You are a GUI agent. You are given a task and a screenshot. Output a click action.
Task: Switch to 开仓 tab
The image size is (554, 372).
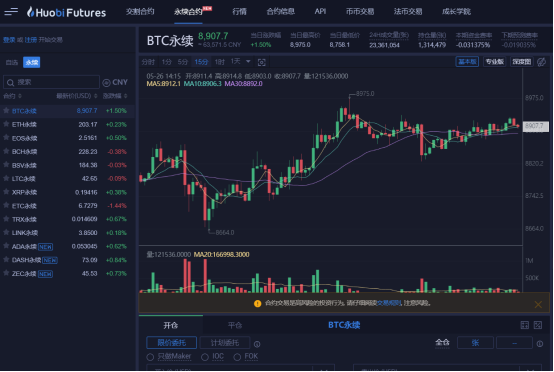171,325
